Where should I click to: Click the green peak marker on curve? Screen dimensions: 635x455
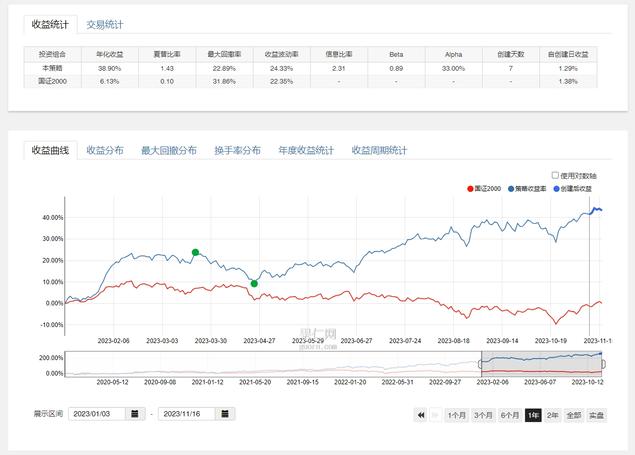pyautogui.click(x=195, y=252)
